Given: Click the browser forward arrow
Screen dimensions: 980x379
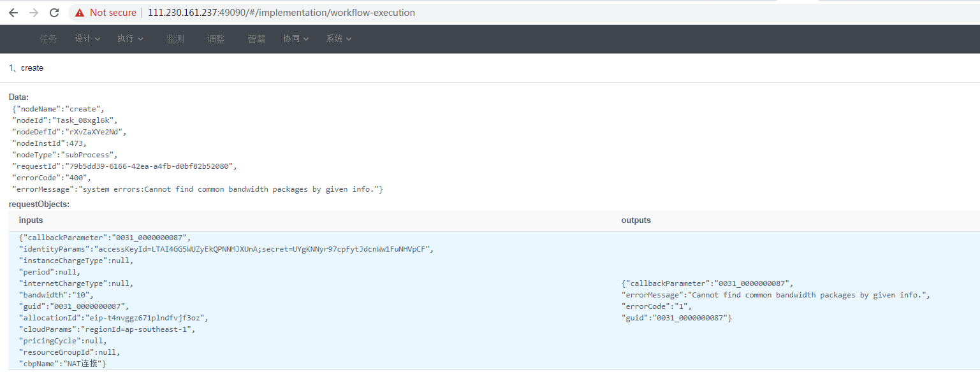Looking at the screenshot, I should tap(33, 12).
